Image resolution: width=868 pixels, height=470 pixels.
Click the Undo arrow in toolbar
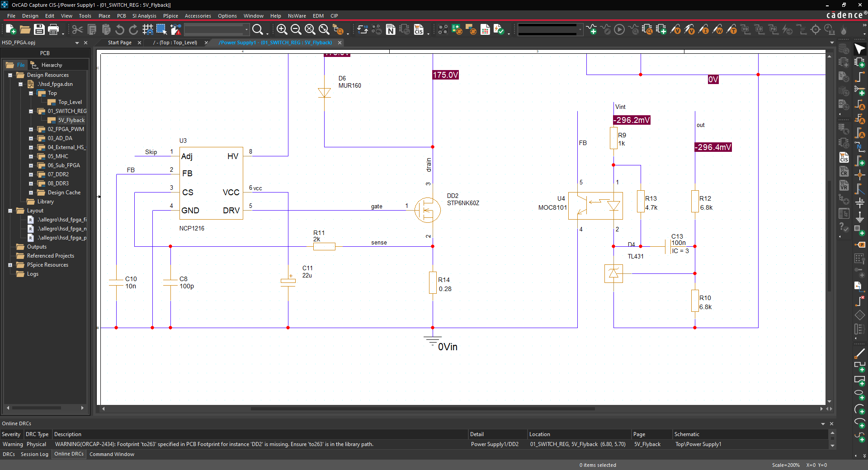point(120,30)
